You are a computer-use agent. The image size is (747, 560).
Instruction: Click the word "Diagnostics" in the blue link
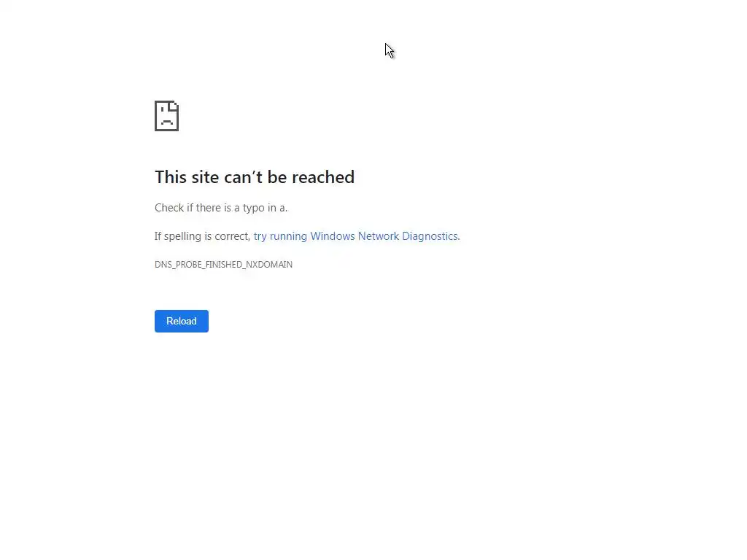pyautogui.click(x=430, y=236)
